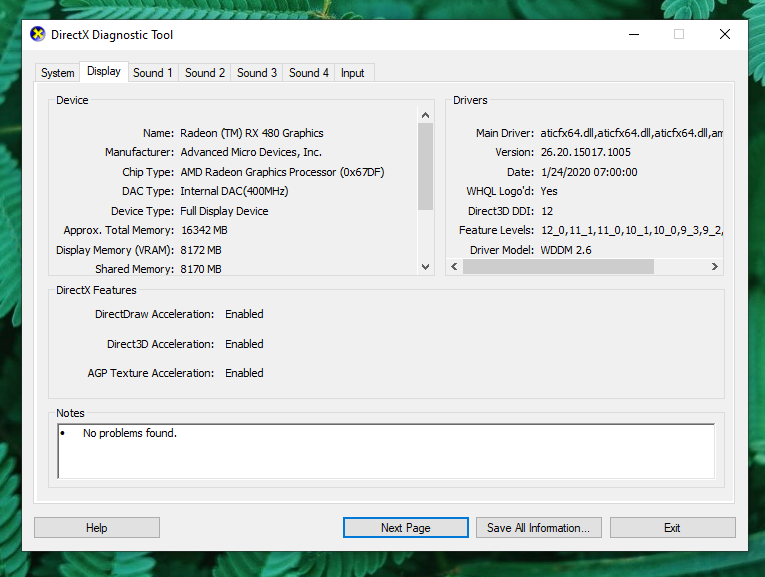The width and height of the screenshot is (765, 577).
Task: Click "Advanced Micro Devices, Inc." manufacturer value
Action: pos(251,152)
